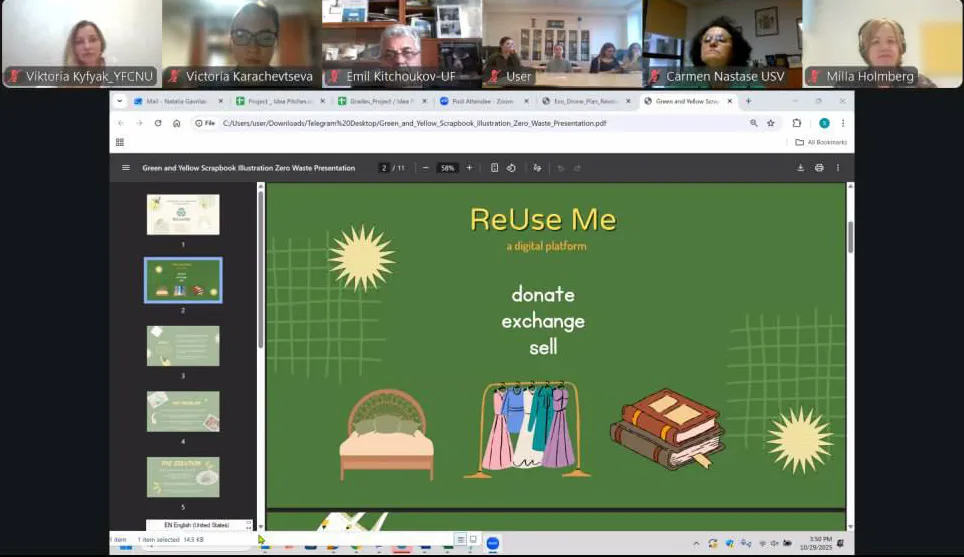Image resolution: width=964 pixels, height=557 pixels.
Task: Open page 4 thumbnail in sidebar
Action: [x=183, y=411]
